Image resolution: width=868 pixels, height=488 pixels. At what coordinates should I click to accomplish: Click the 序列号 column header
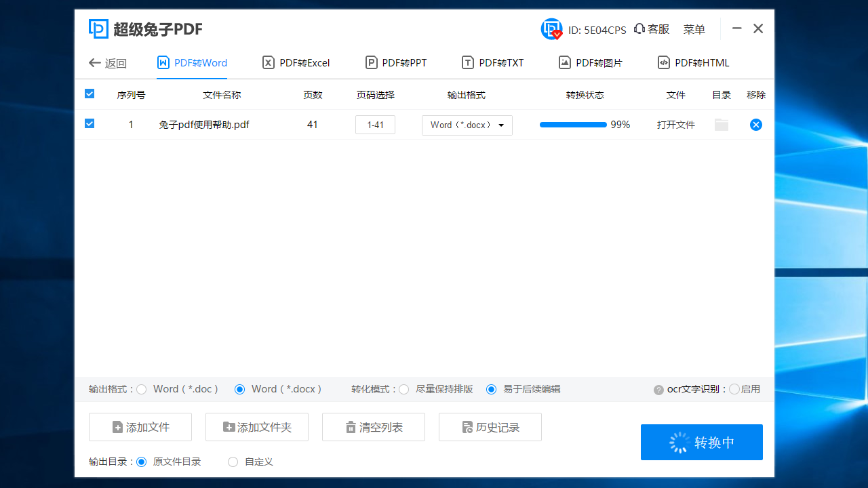click(x=131, y=95)
